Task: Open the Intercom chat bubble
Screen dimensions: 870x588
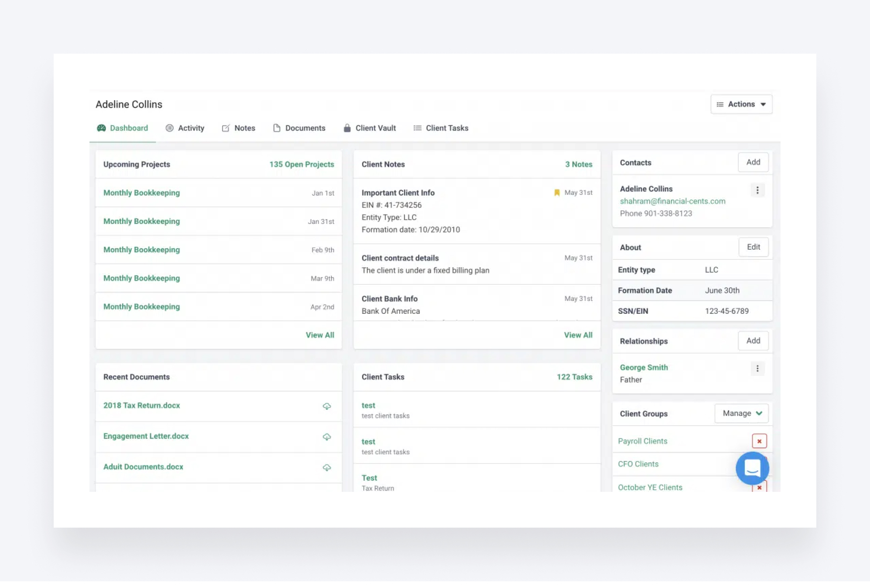Action: click(752, 468)
